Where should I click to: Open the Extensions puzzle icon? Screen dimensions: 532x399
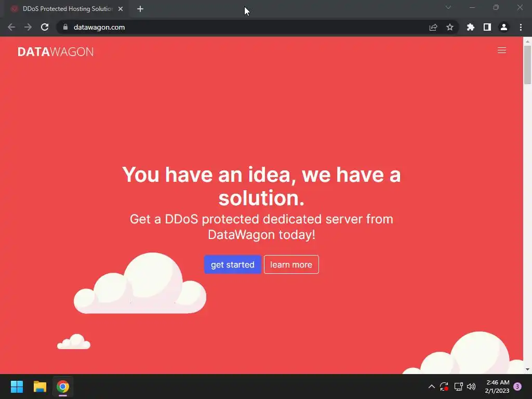pos(471,27)
